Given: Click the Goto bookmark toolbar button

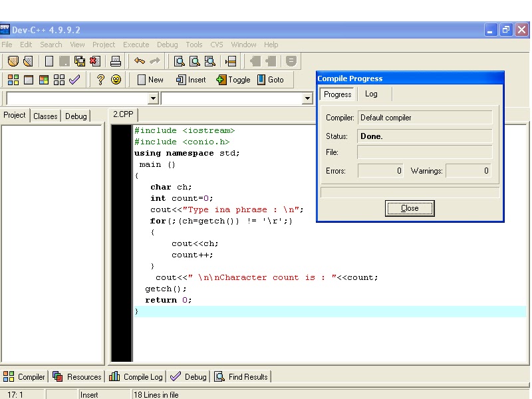Looking at the screenshot, I should click(271, 80).
